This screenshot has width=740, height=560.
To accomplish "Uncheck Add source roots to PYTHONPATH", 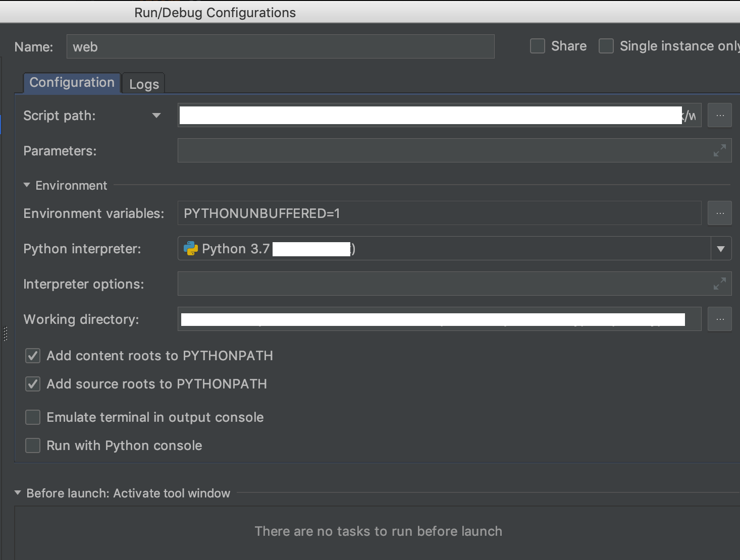I will [x=33, y=384].
